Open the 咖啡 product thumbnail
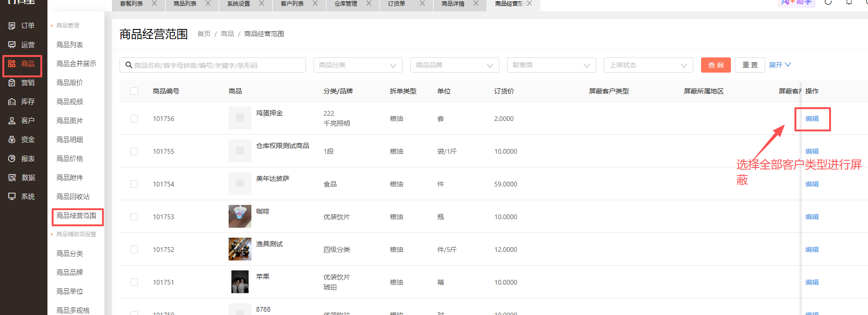 (x=240, y=216)
